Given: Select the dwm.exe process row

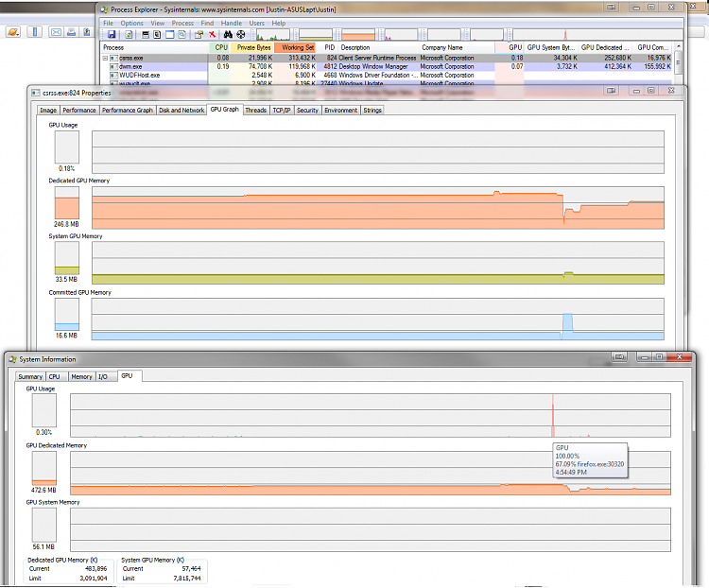Looking at the screenshot, I should click(387, 66).
